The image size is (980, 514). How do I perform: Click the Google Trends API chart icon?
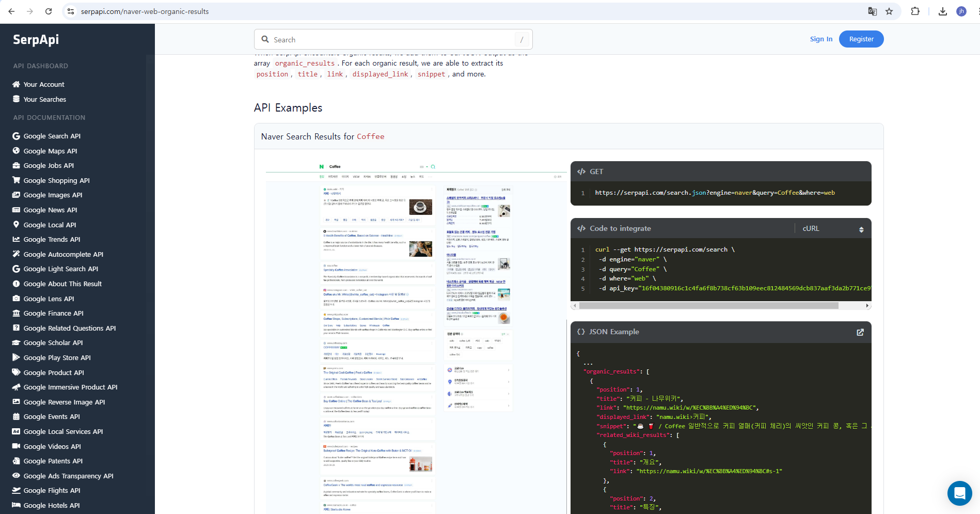[17, 239]
